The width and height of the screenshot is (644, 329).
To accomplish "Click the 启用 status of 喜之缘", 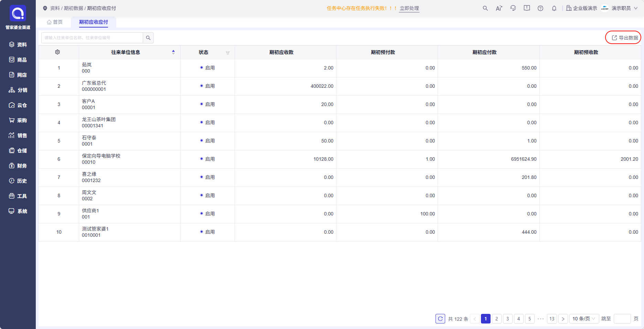I will [x=207, y=177].
